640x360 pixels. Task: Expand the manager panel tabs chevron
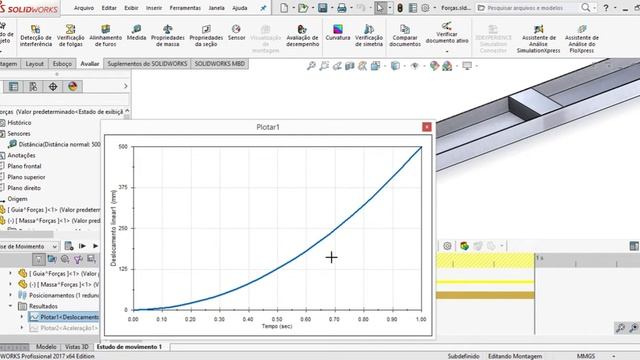coord(126,86)
